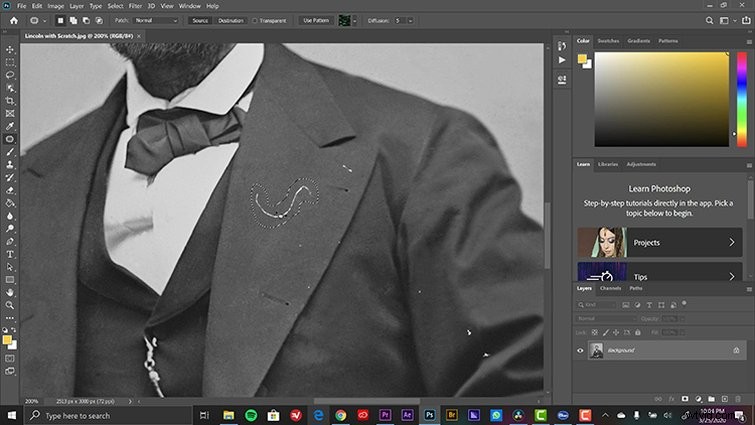Select the Path Selection tool

tap(10, 267)
